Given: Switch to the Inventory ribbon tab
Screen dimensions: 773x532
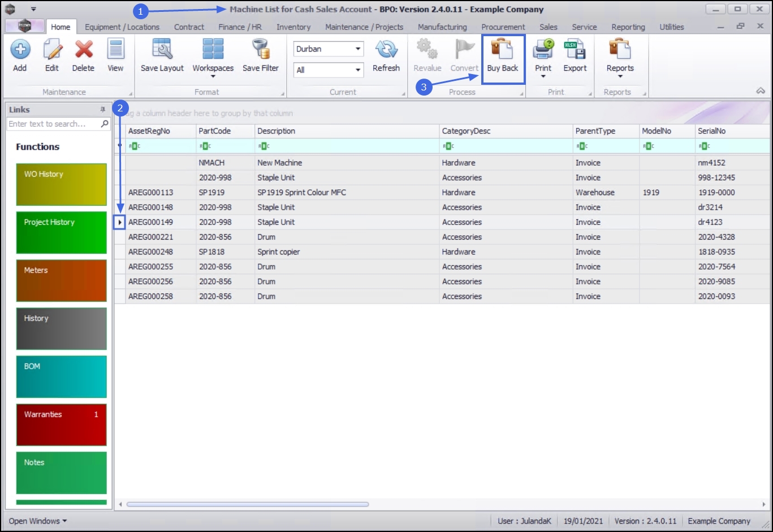Looking at the screenshot, I should tap(293, 27).
